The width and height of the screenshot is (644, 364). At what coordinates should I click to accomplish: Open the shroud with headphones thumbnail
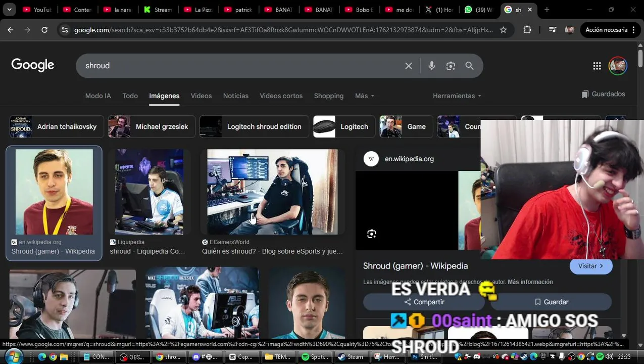[x=73, y=304]
